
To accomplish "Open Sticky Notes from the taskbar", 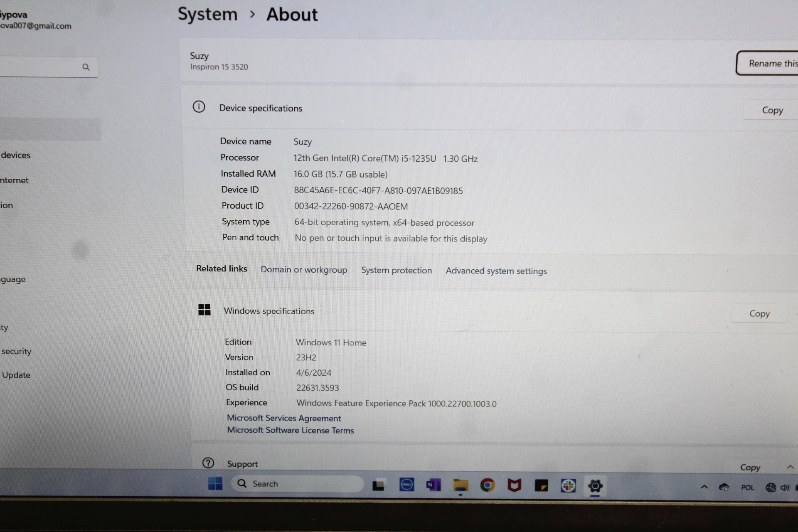I will click(x=541, y=485).
